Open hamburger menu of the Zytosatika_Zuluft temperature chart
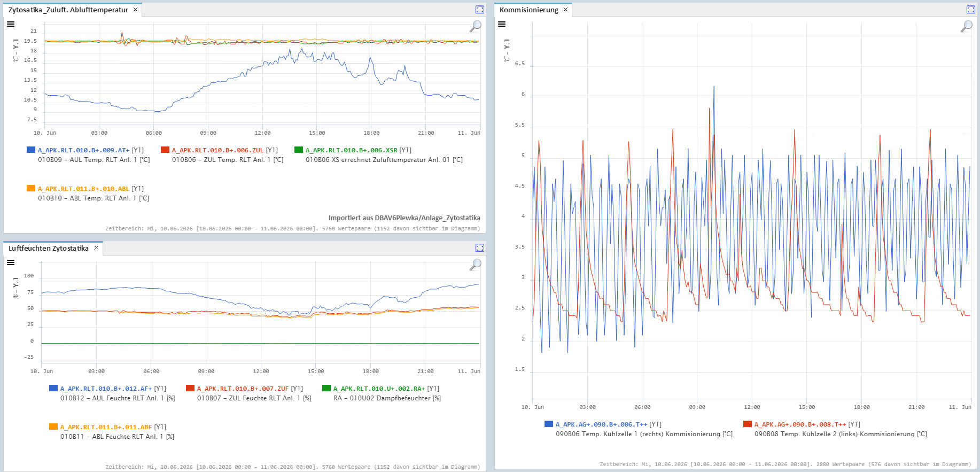Image resolution: width=980 pixels, height=472 pixels. (x=11, y=24)
